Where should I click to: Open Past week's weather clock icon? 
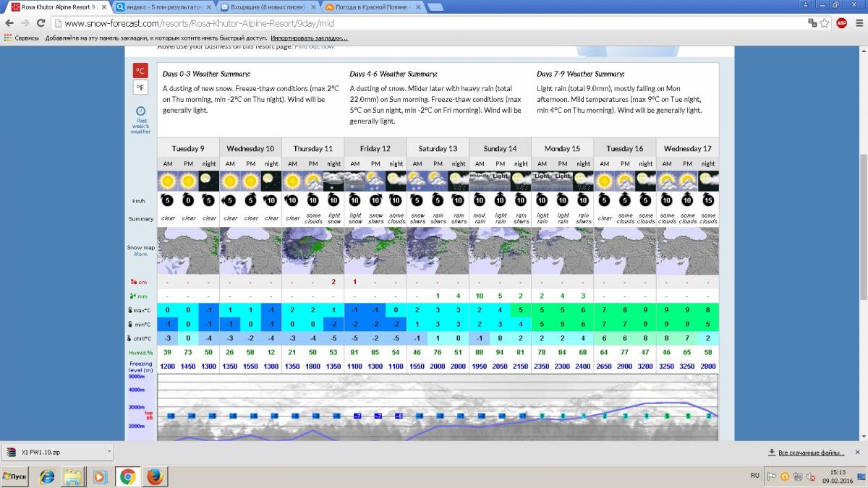click(140, 111)
